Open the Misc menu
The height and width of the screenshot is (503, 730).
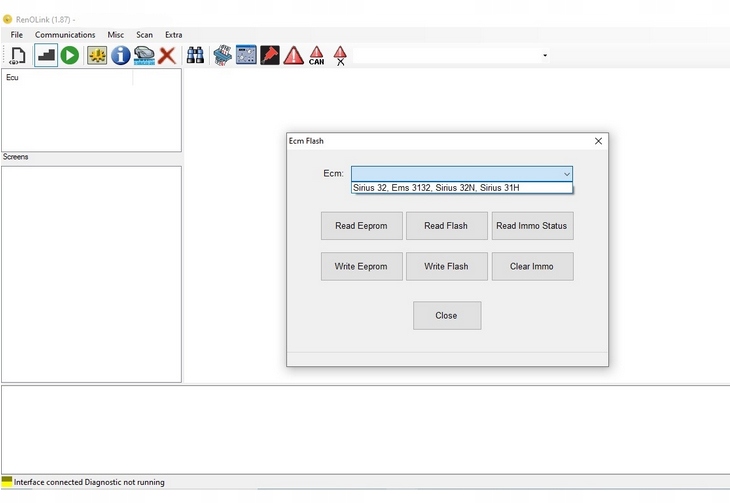click(115, 35)
